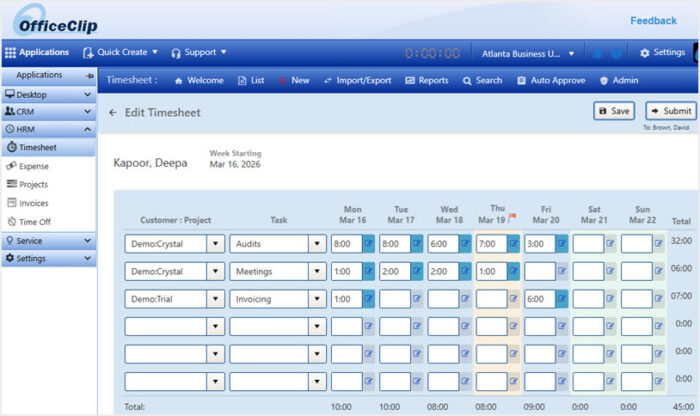Edit note for Invoicing Tuesday entry
This screenshot has width=700, height=416.
(417, 299)
